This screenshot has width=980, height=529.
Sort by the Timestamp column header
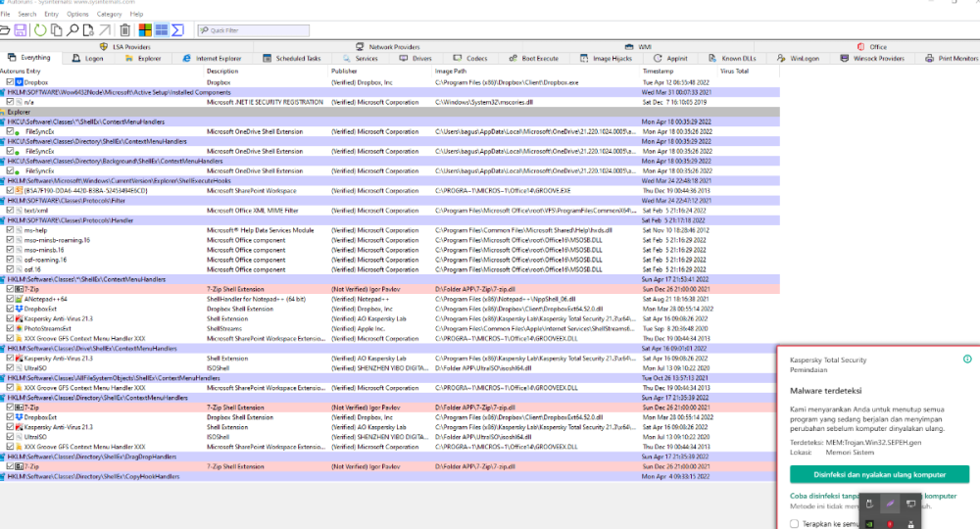pos(678,72)
